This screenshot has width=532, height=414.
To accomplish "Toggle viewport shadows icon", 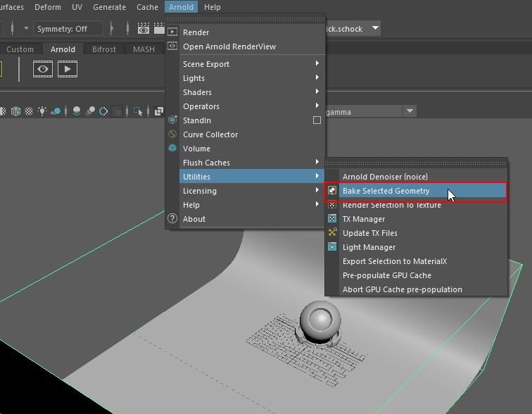I will point(56,111).
